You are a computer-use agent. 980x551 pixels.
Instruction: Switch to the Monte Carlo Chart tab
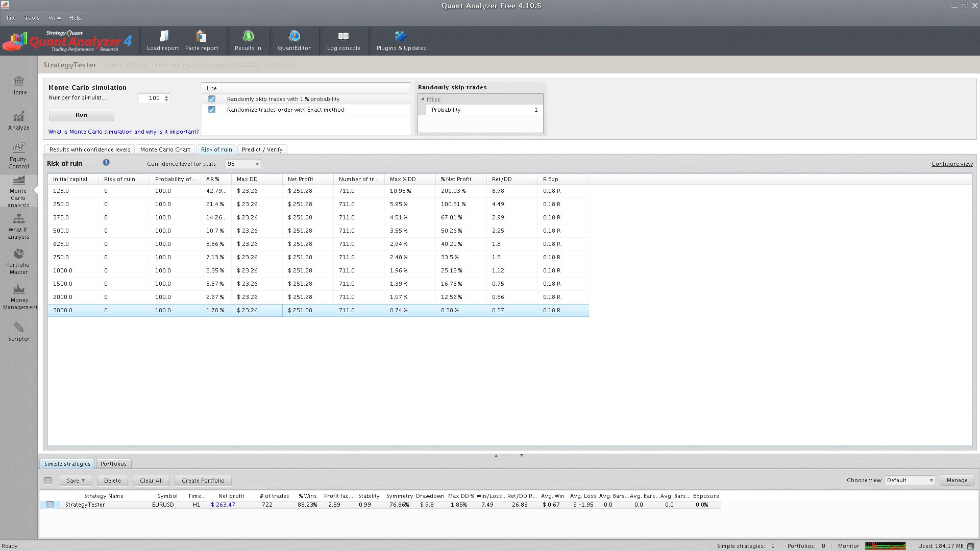(165, 149)
